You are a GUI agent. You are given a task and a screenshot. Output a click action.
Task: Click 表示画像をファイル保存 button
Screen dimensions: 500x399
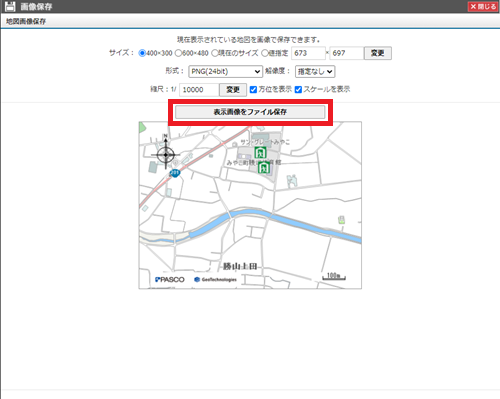250,112
